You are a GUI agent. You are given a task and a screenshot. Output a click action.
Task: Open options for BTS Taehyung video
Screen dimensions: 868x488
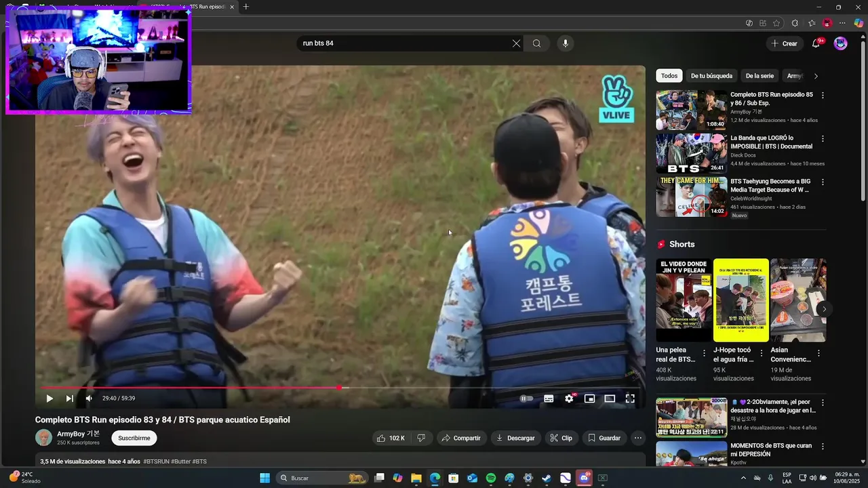click(x=823, y=182)
